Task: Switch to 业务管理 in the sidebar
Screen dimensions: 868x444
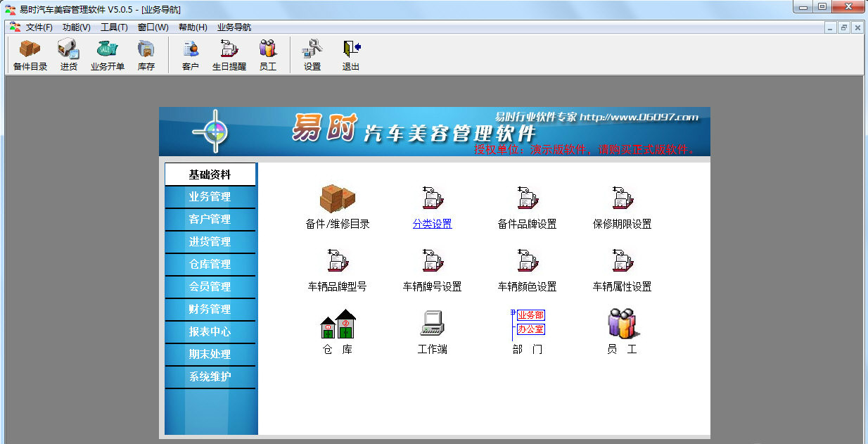Action: [210, 197]
